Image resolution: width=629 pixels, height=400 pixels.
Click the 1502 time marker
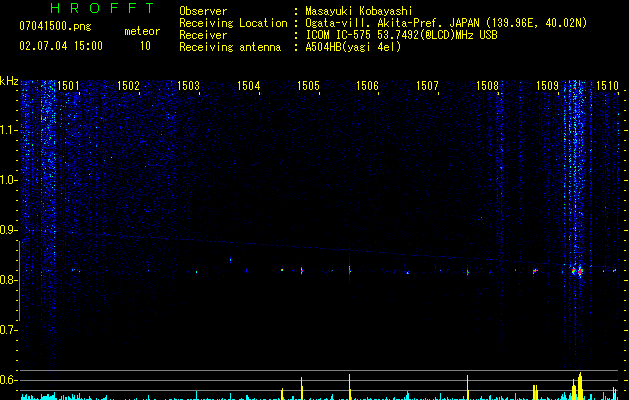tap(128, 86)
